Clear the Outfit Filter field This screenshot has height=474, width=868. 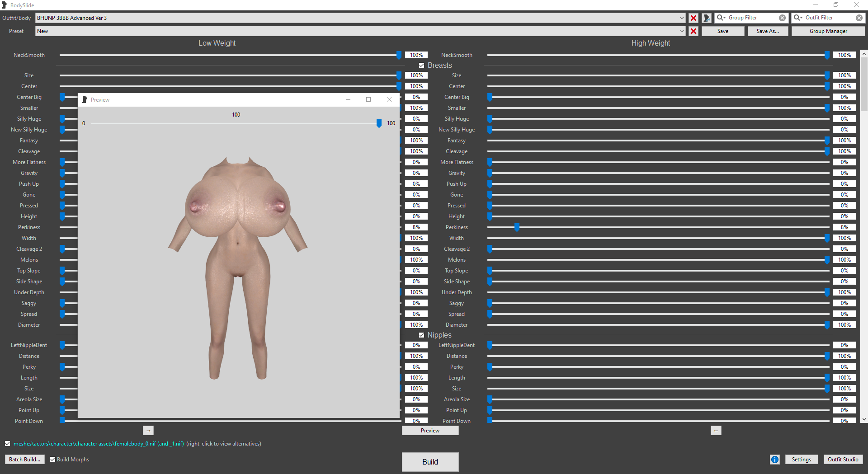[859, 18]
